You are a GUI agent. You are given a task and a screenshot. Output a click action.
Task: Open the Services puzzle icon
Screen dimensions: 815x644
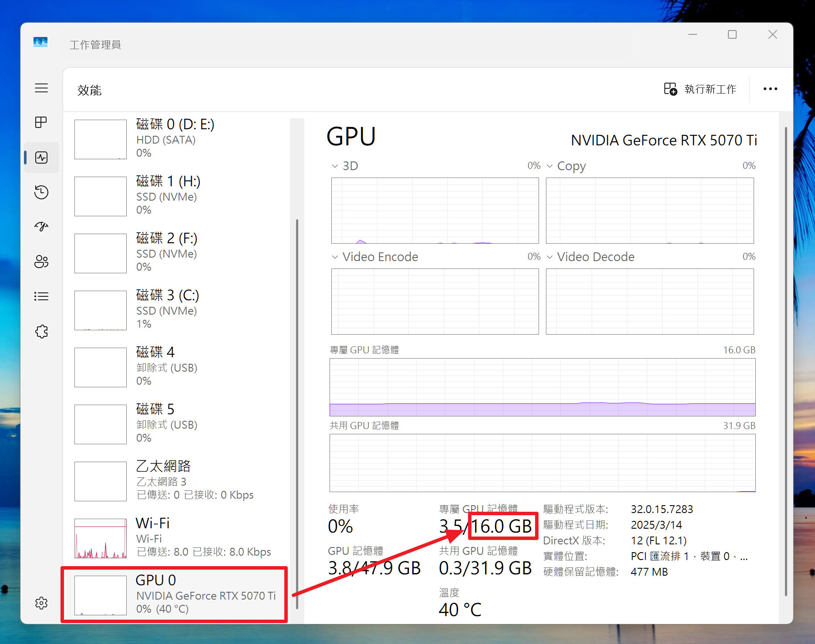[x=41, y=332]
